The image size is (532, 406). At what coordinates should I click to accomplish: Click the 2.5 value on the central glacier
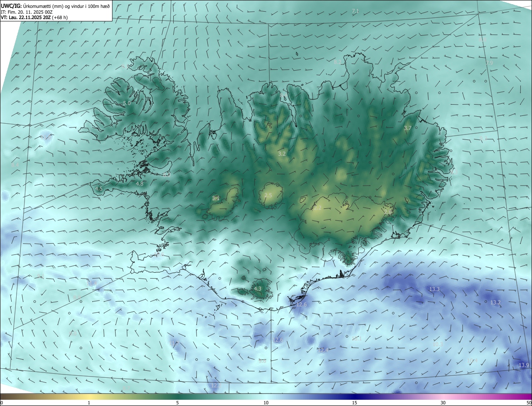pyautogui.click(x=268, y=195)
